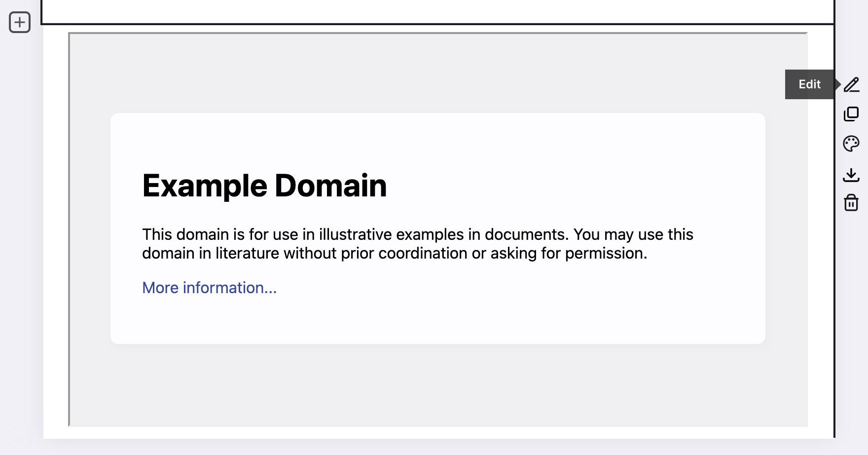Click the word "Domain" in the heading
Screen dimensions: 868x455
330,186
